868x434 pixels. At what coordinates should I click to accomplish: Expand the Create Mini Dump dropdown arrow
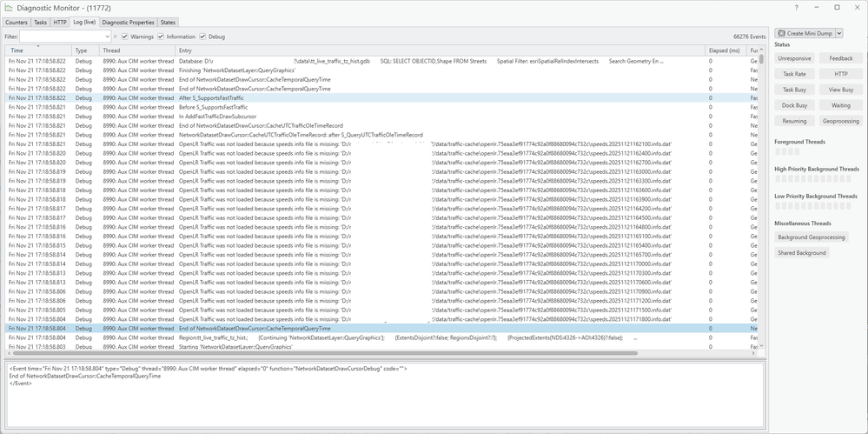[x=839, y=33]
